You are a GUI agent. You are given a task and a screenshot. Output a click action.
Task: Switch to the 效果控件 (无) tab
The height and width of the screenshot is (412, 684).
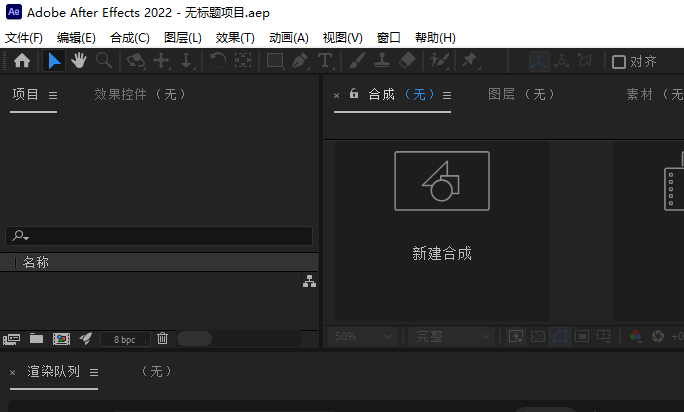point(140,94)
